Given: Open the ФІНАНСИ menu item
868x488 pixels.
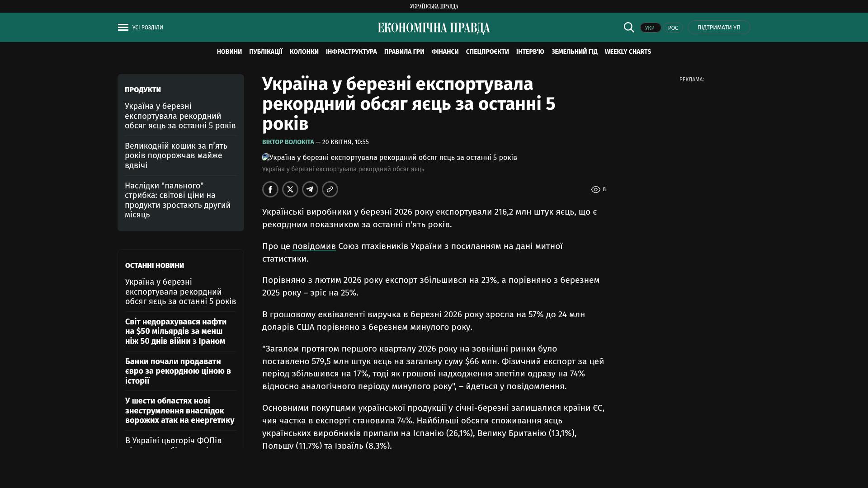Looking at the screenshot, I should tap(445, 52).
